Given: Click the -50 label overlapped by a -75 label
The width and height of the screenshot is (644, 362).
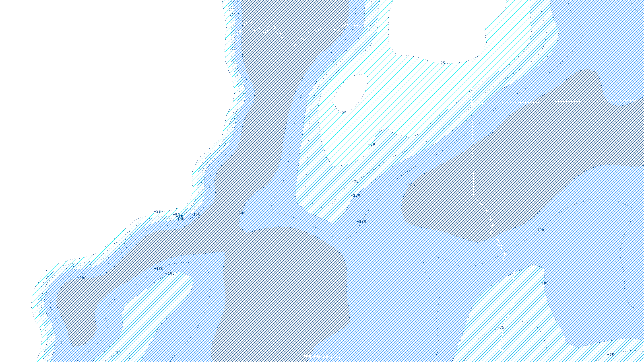Looking at the screenshot, I should (x=177, y=215).
